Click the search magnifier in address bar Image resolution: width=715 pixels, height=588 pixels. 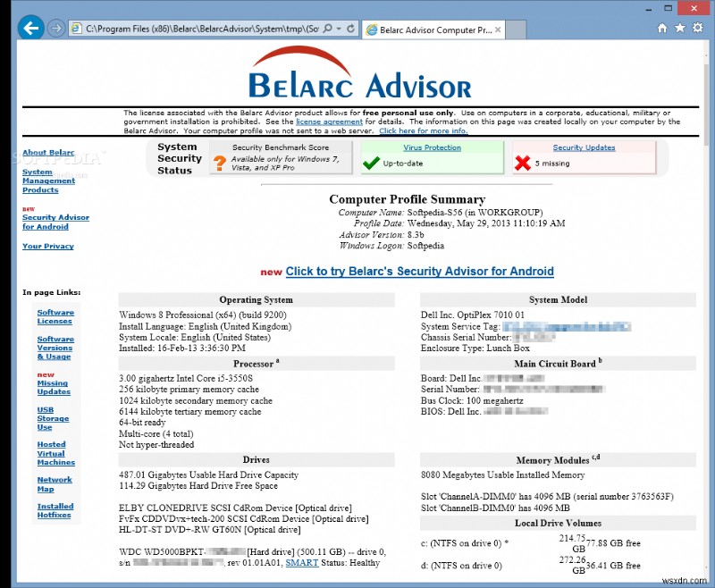[x=327, y=29]
